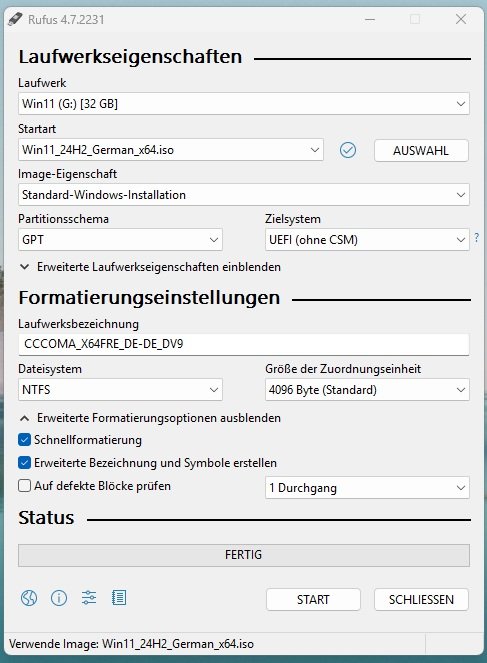Show the log via the list icon
The image size is (487, 663).
[x=119, y=598]
